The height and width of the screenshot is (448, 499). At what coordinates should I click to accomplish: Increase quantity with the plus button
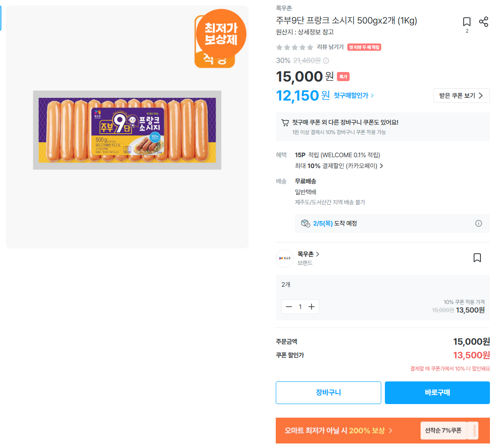tap(312, 307)
